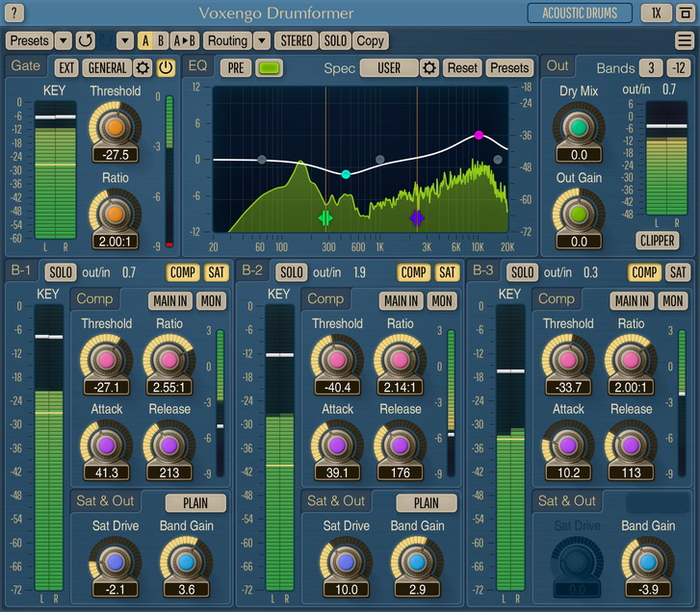Viewport: 700px width, 612px height.
Task: Click the EQ Presets button
Action: (509, 68)
